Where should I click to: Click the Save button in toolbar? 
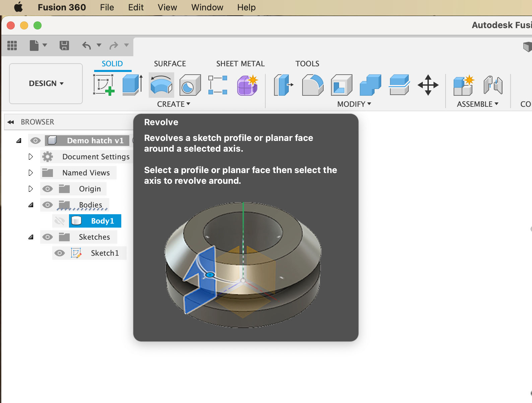tap(64, 45)
